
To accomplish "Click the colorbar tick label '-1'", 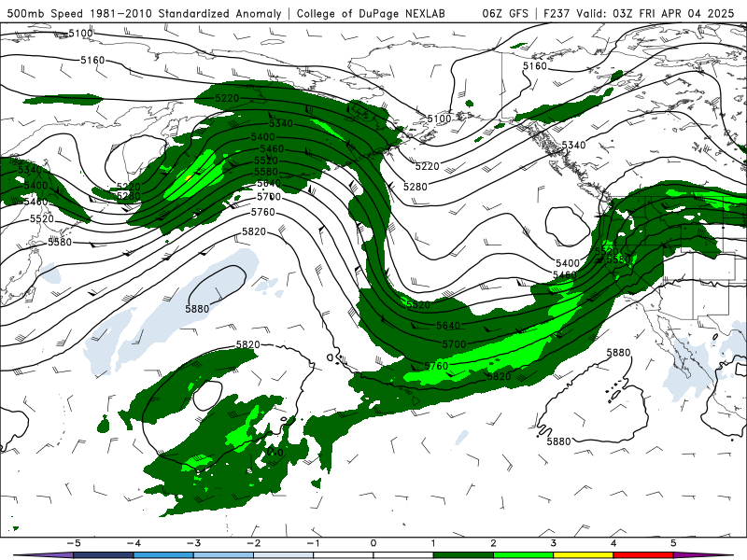I will point(313,543).
